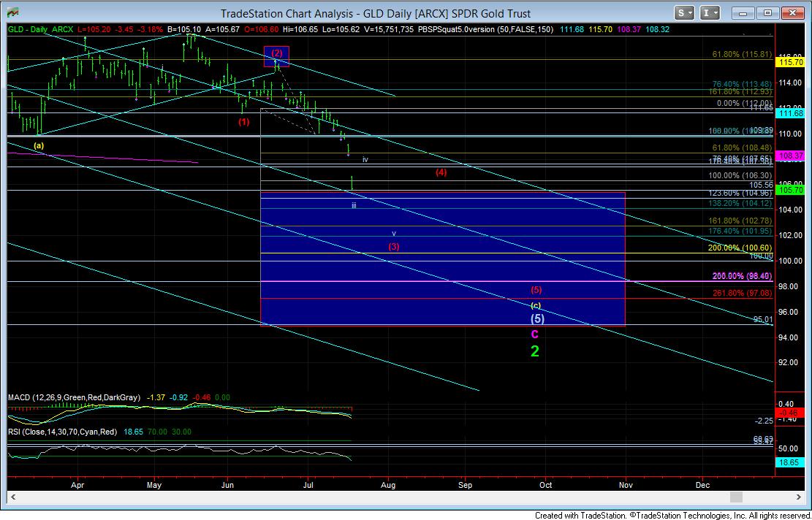Select the red (3) wave label
The image size is (812, 520).
pyautogui.click(x=394, y=247)
